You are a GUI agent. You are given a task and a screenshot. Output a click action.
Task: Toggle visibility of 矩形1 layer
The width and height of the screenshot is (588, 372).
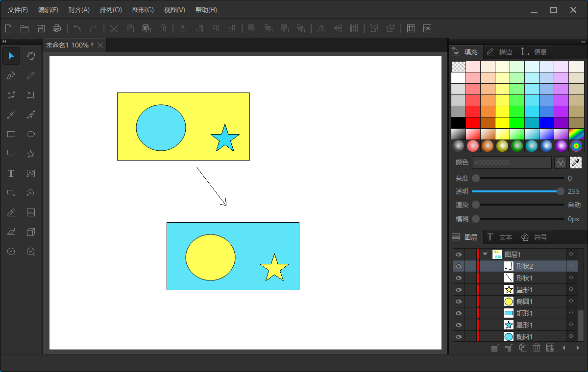pos(459,313)
